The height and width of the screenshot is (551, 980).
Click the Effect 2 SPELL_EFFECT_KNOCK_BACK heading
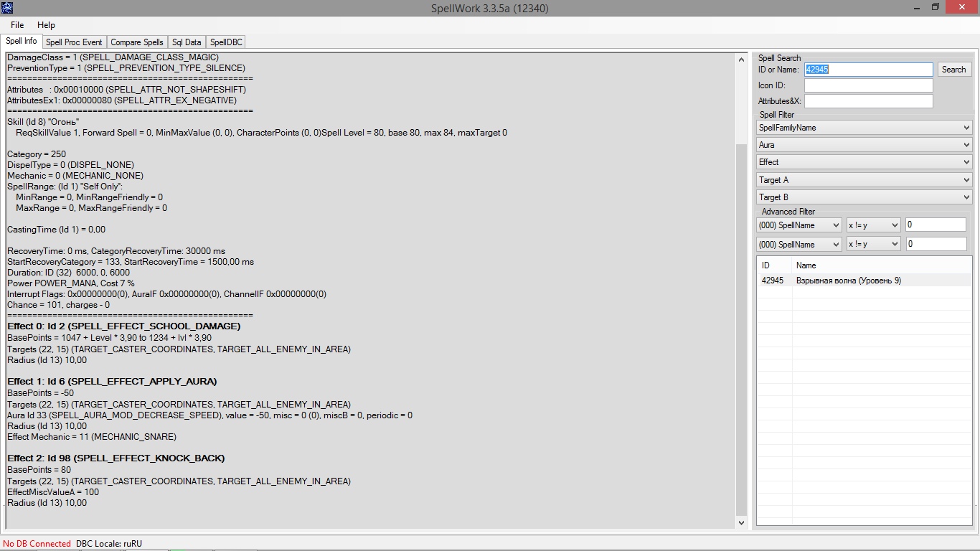pyautogui.click(x=116, y=458)
